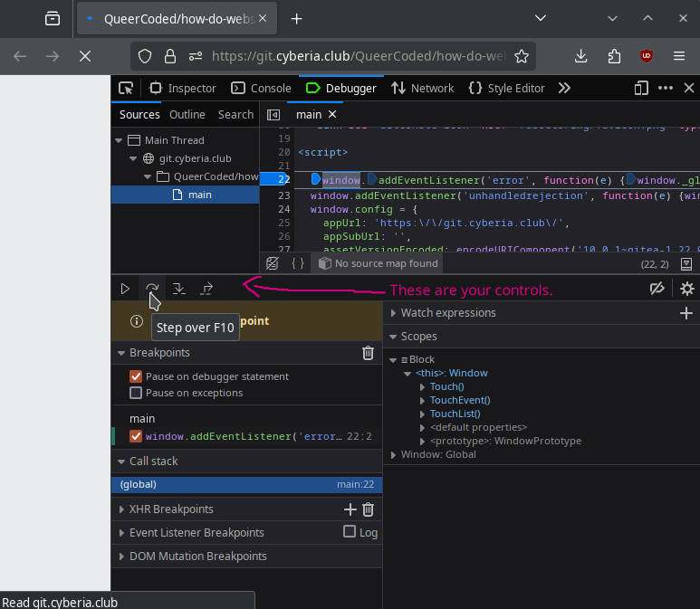The image size is (700, 609).
Task: List all tabs dropdown chevron
Action: 541,18
